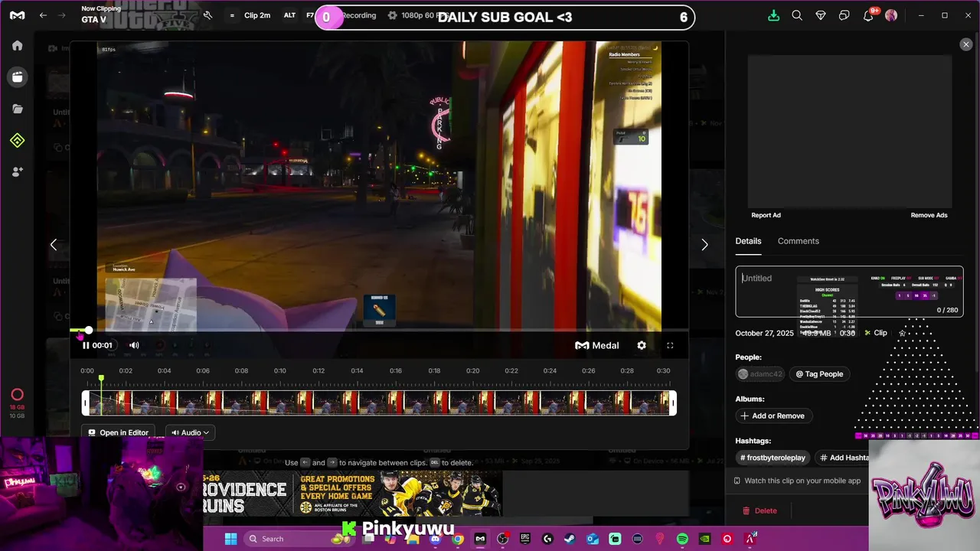Open the Windows Start button
Screen dimensions: 980x551
click(230, 539)
